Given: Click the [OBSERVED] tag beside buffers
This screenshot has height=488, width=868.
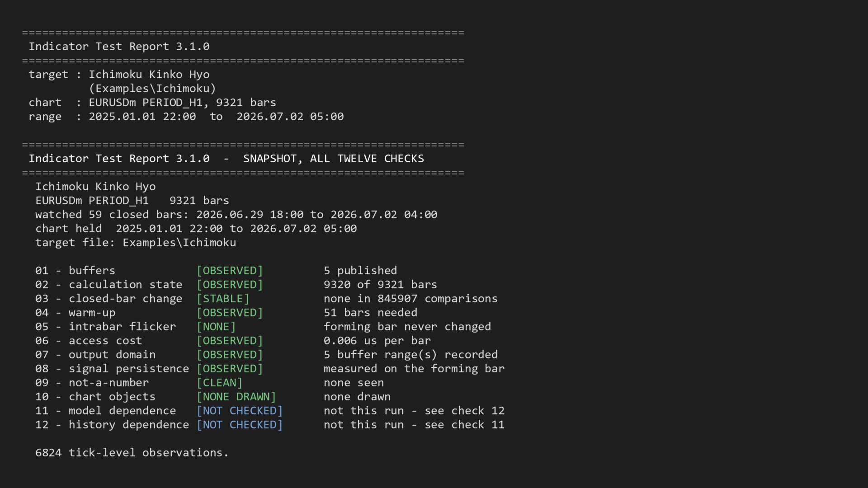Looking at the screenshot, I should (230, 271).
